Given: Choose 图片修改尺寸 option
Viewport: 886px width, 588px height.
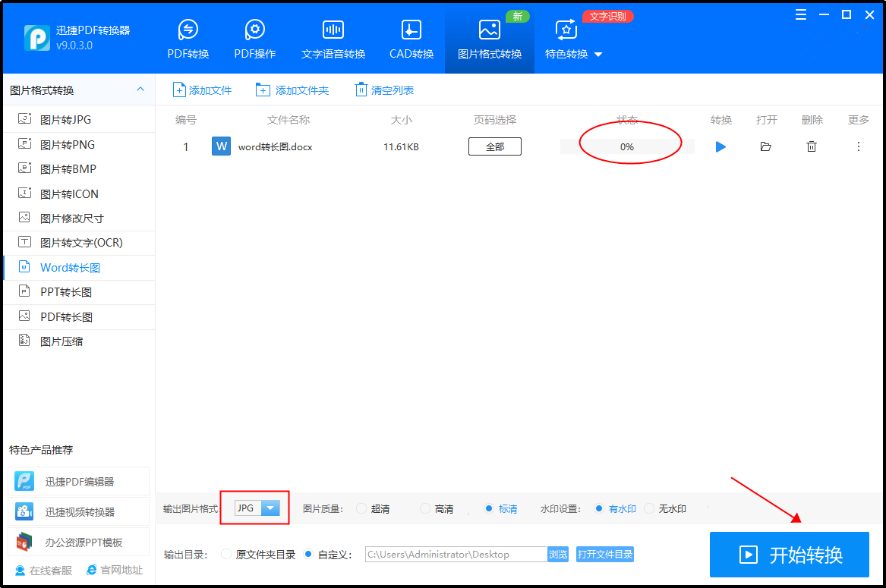Looking at the screenshot, I should tap(79, 218).
